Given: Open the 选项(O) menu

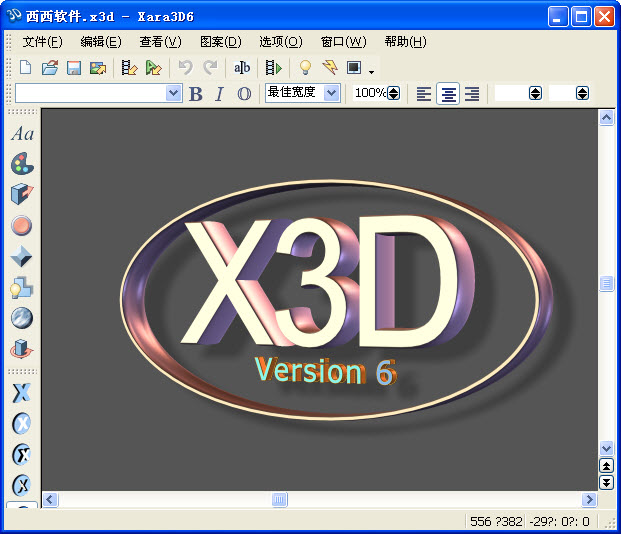Looking at the screenshot, I should click(280, 42).
